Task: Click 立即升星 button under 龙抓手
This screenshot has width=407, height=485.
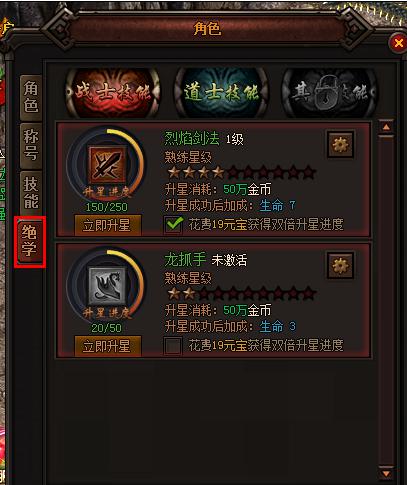Action: (107, 346)
